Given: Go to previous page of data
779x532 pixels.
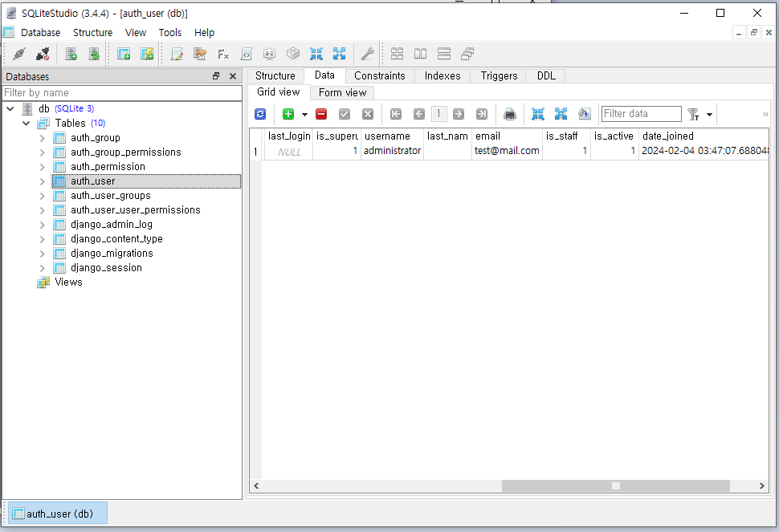Looking at the screenshot, I should coord(418,114).
